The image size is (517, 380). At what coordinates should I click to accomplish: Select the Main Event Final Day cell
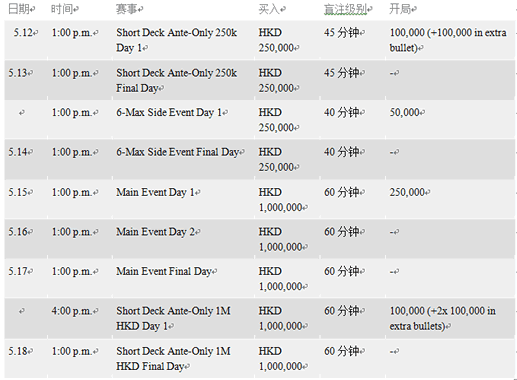(164, 271)
